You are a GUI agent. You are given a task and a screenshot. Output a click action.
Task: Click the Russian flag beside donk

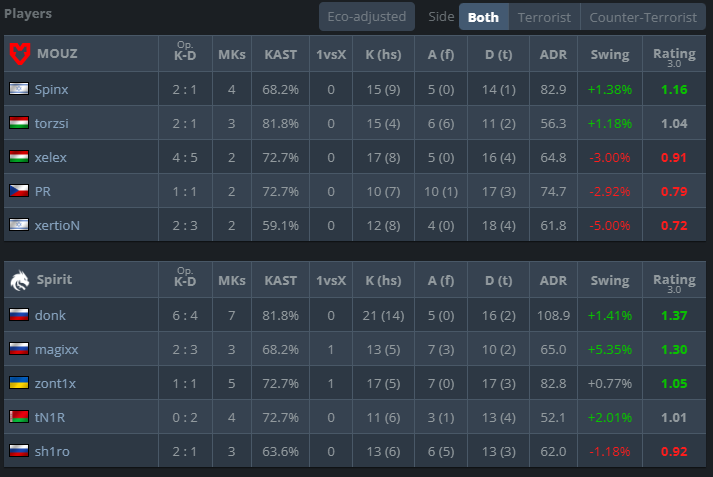[19, 315]
